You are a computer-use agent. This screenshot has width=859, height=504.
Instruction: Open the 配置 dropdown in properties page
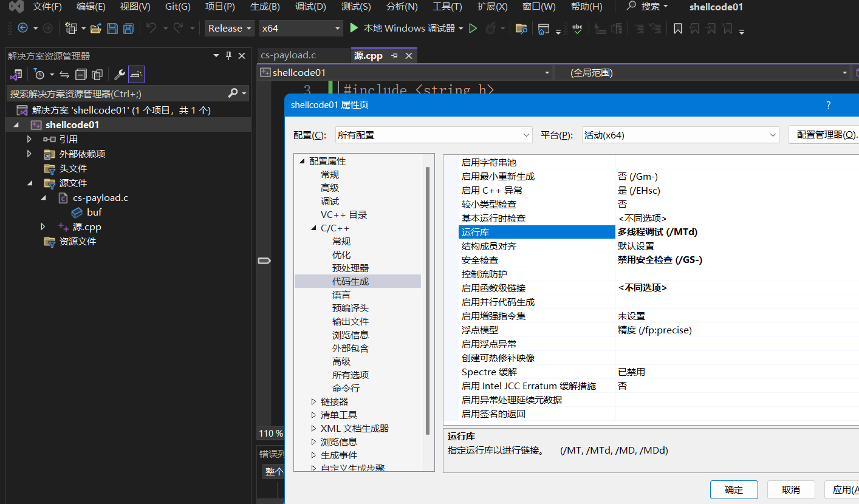pyautogui.click(x=433, y=135)
